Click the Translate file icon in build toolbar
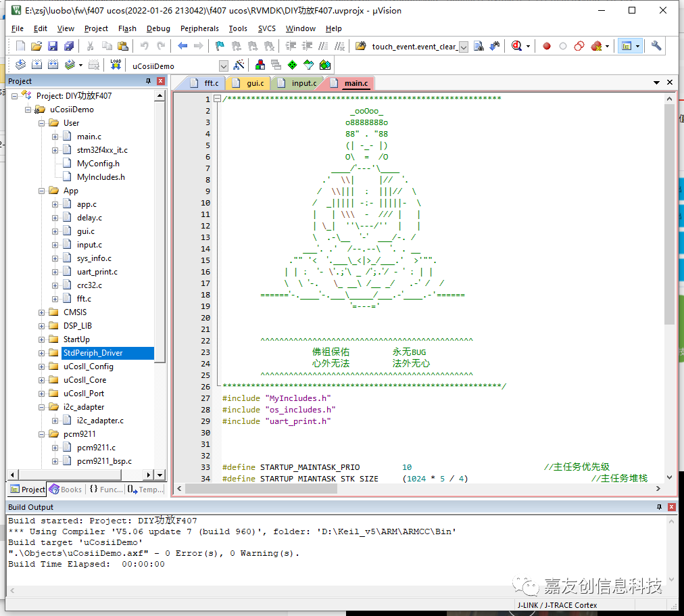The width and height of the screenshot is (684, 616). click(x=20, y=65)
